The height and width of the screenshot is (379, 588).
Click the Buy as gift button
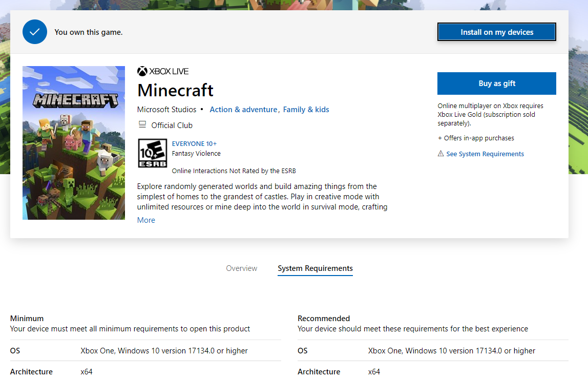496,83
